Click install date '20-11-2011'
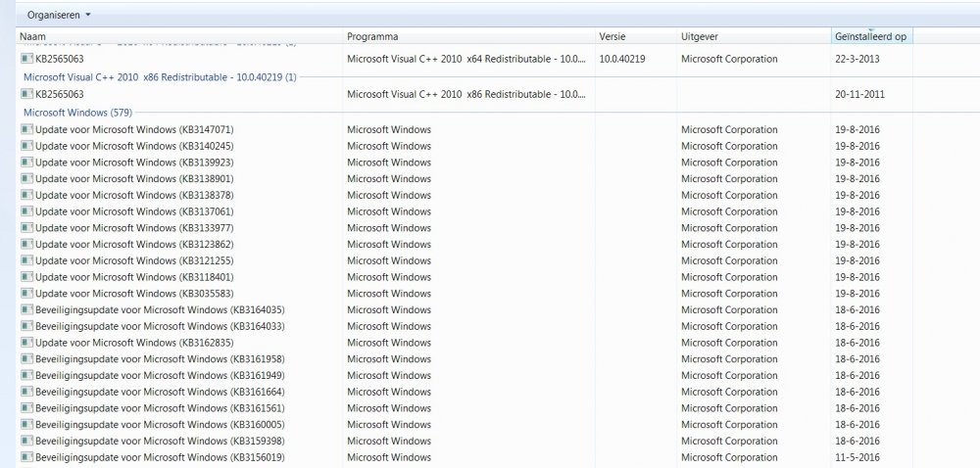980x468 pixels. (860, 94)
